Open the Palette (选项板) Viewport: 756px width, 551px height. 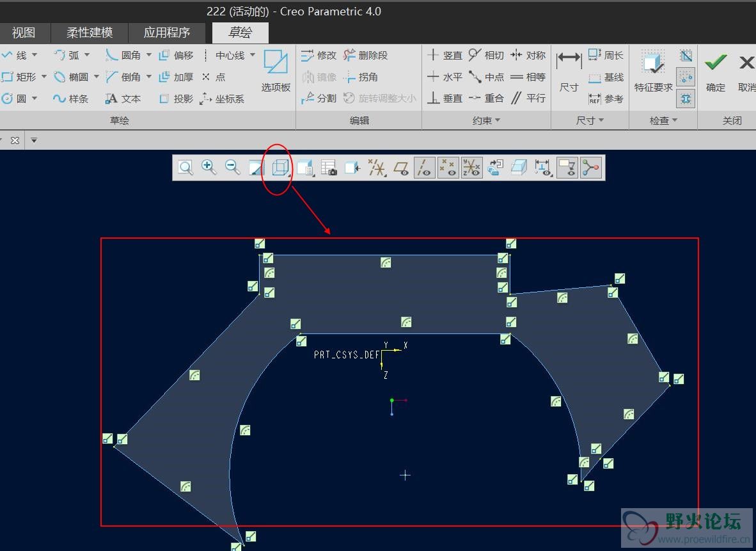click(x=276, y=70)
